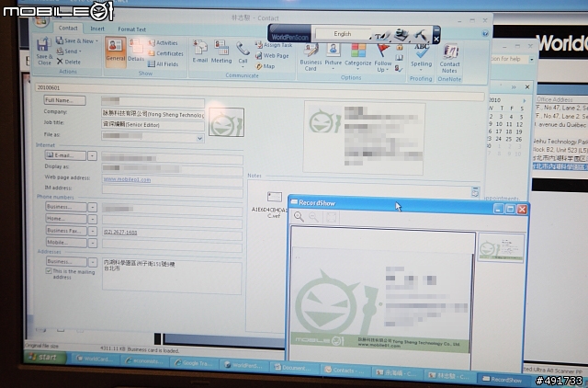Image resolution: width=588 pixels, height=388 pixels.
Task: Open the E-mail type dropdown arrow
Action: click(92, 155)
